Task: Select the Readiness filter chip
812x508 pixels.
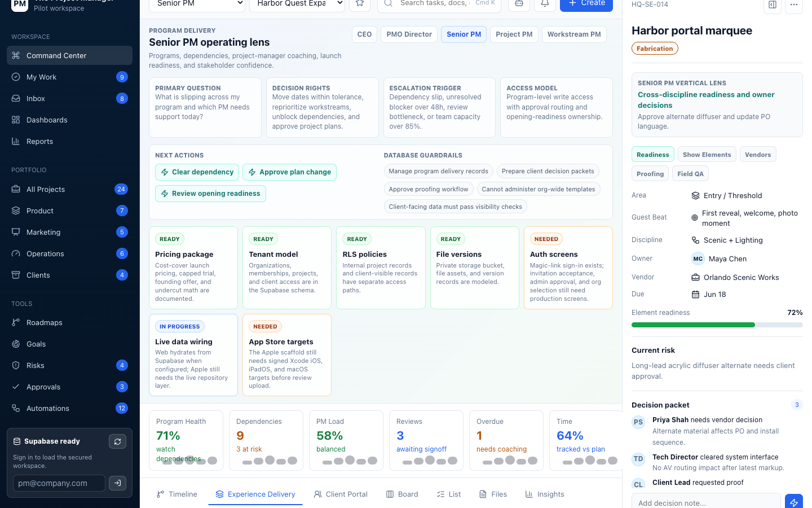Action: coord(652,155)
